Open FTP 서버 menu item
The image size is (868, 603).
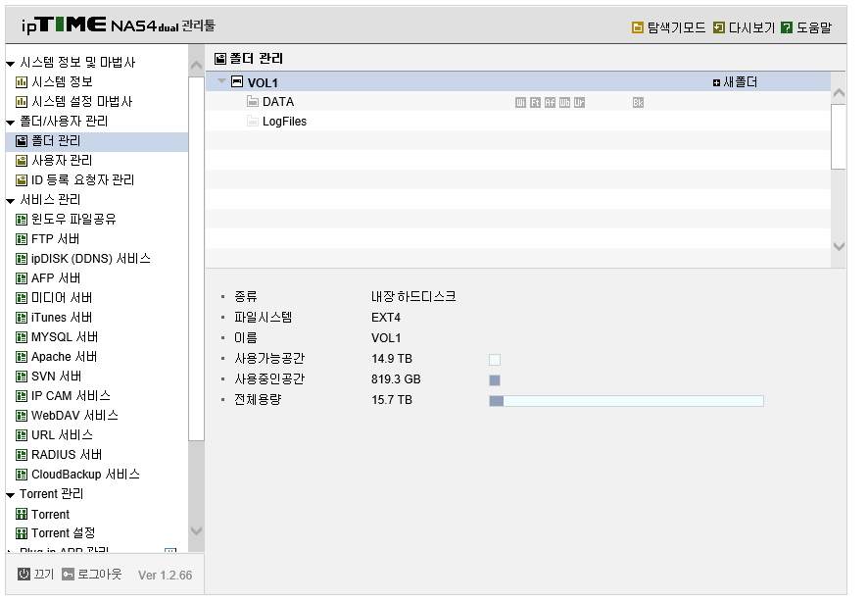tap(56, 239)
